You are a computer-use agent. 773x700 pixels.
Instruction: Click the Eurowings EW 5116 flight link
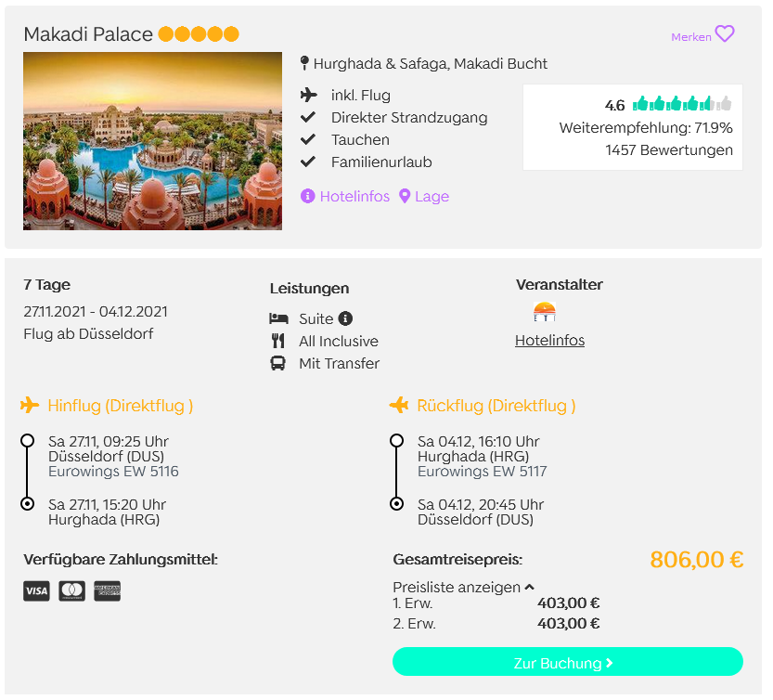tap(113, 472)
